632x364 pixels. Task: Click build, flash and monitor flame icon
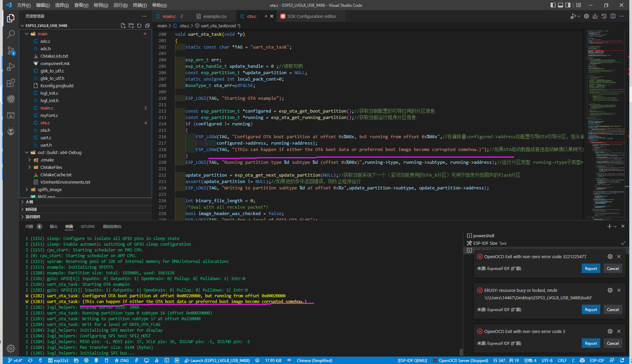pyautogui.click(x=157, y=360)
